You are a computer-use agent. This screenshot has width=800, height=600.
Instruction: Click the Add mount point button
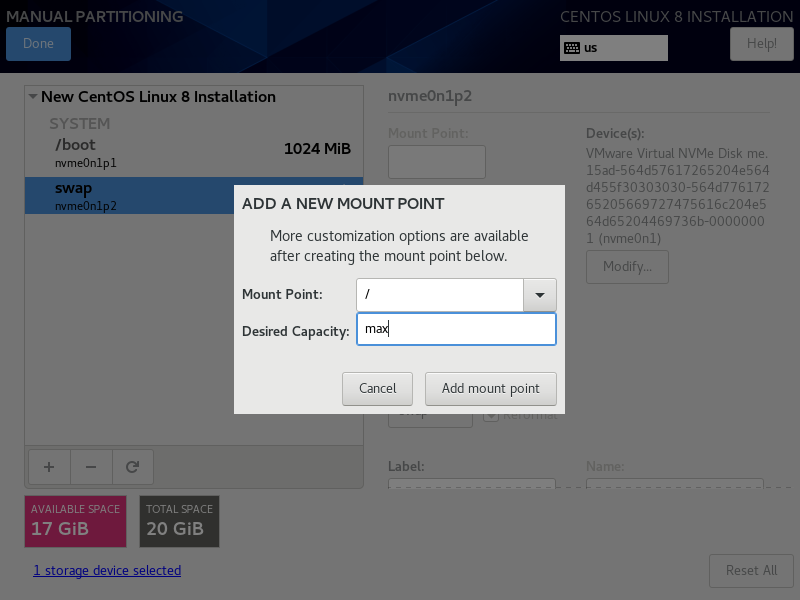[490, 389]
